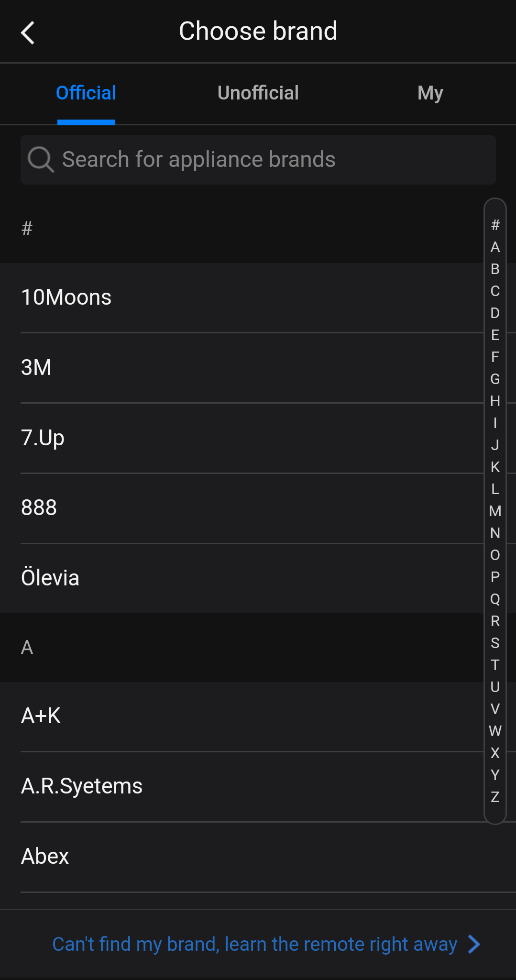Select the Official tab
The height and width of the screenshot is (980, 516).
(x=86, y=93)
